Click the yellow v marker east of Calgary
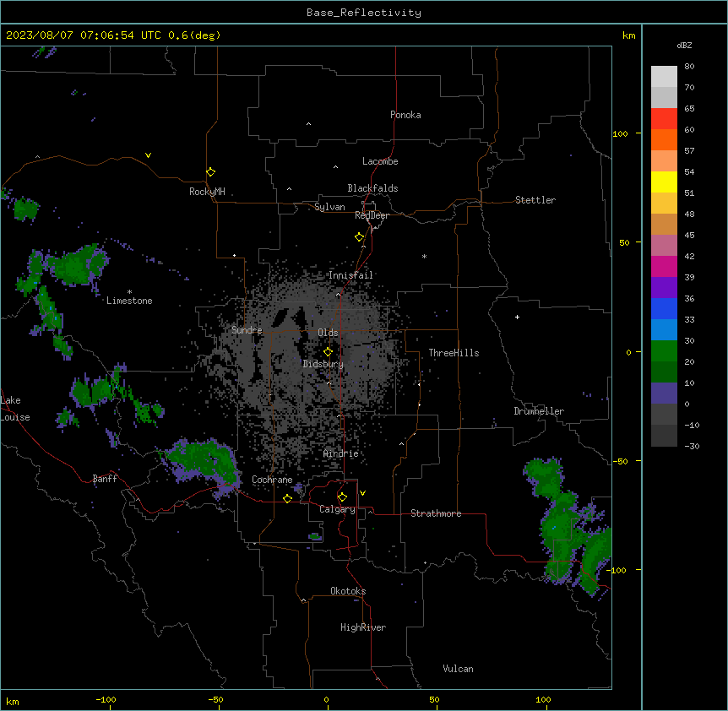The image size is (728, 711). pos(362,493)
